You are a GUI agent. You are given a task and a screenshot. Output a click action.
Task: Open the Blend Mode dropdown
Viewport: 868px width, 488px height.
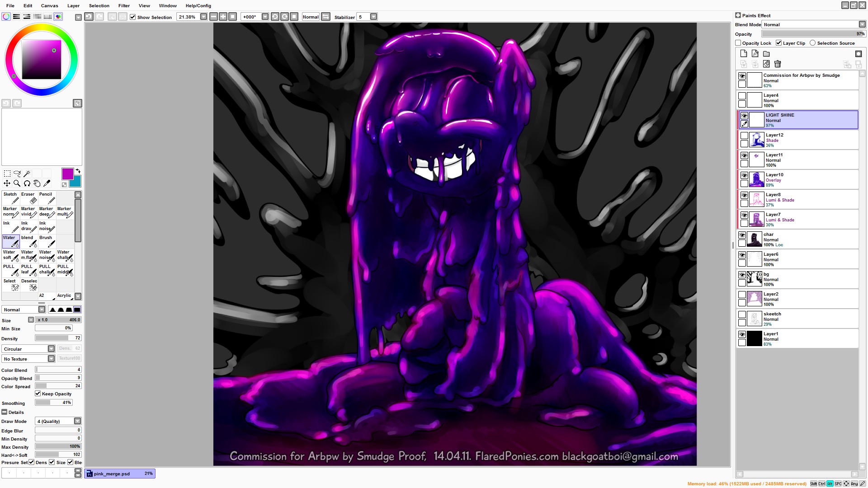point(862,24)
